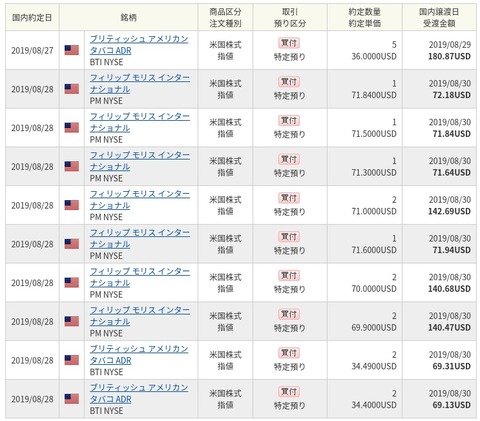Open the British American Tobacco ADR link in the 69.13USD row
Viewport: 480px width, 421px height.
coord(139,393)
